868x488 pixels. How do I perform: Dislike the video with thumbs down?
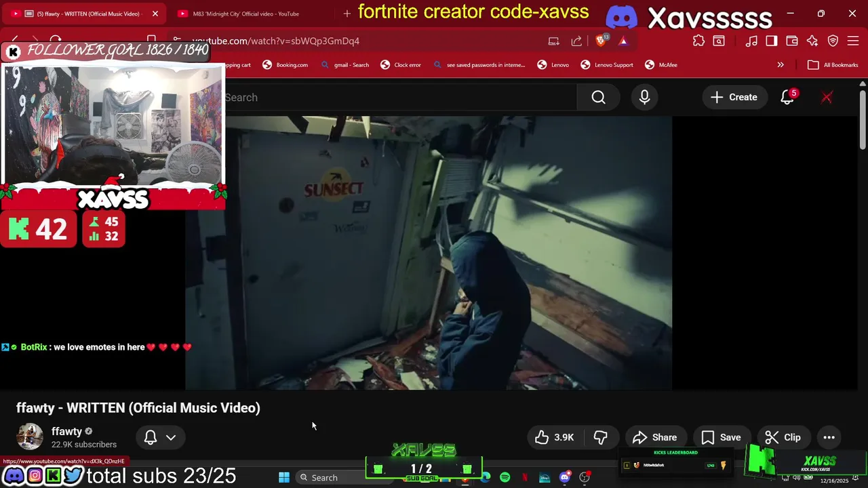click(601, 437)
